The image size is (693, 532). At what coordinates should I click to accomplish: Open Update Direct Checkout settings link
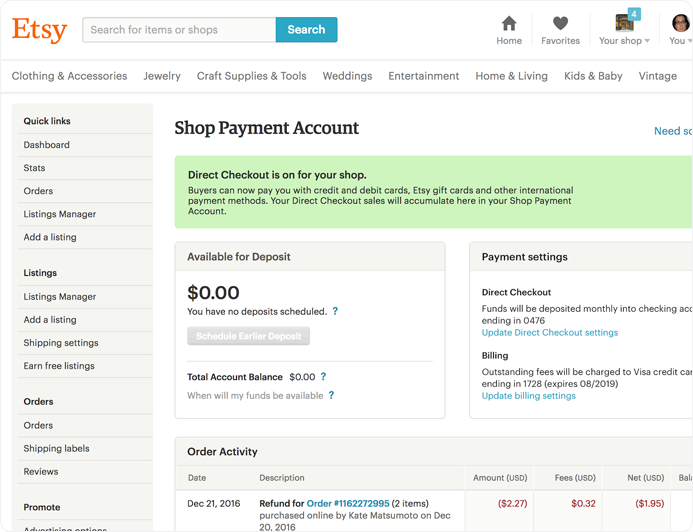549,332
